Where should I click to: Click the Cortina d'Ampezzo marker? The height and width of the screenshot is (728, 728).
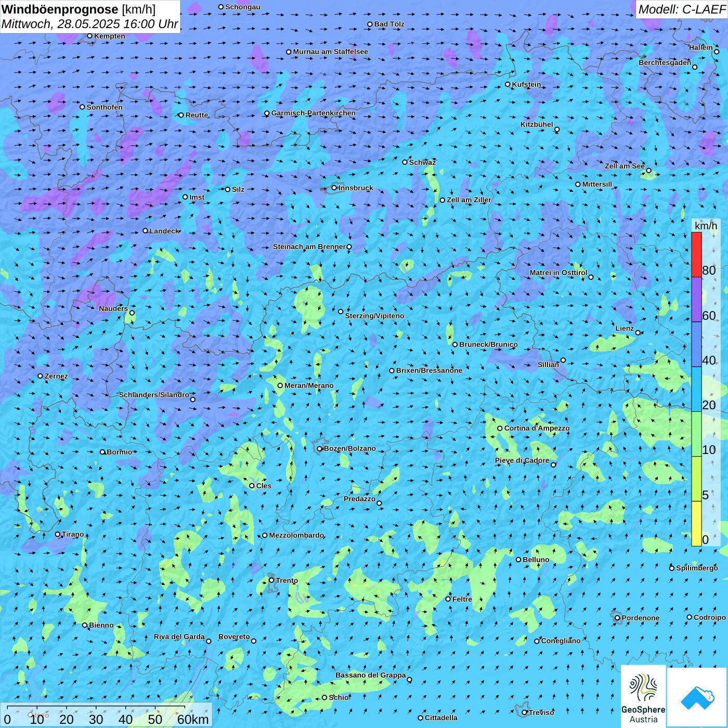(500, 428)
